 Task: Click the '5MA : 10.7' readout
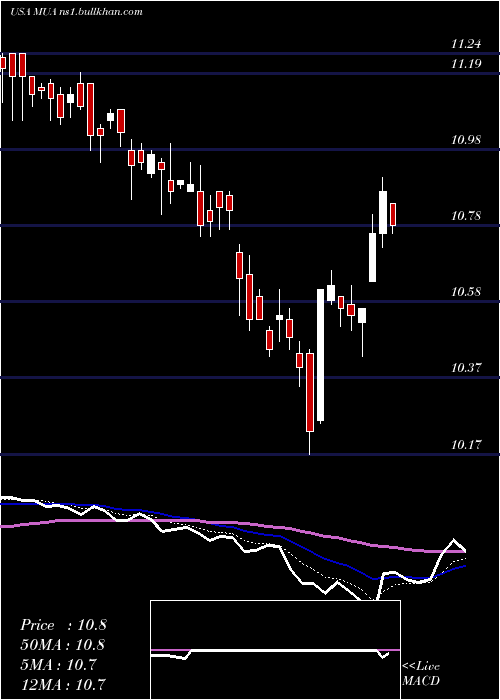click(x=58, y=664)
